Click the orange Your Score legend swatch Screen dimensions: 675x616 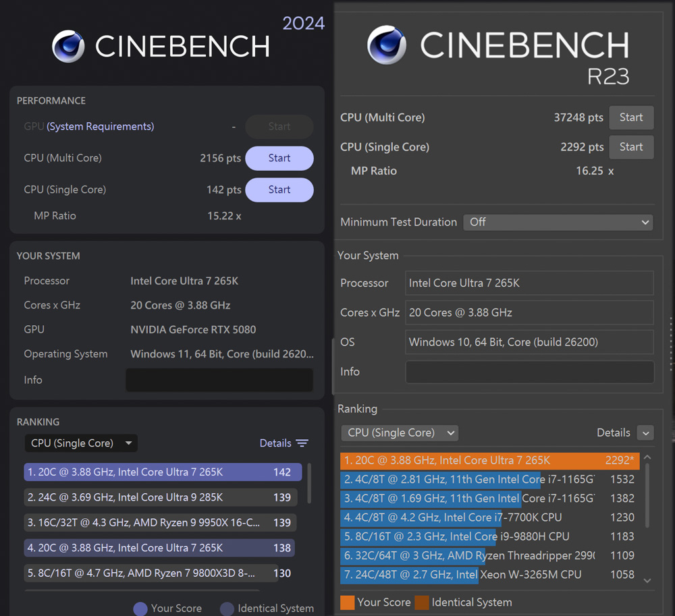(347, 603)
